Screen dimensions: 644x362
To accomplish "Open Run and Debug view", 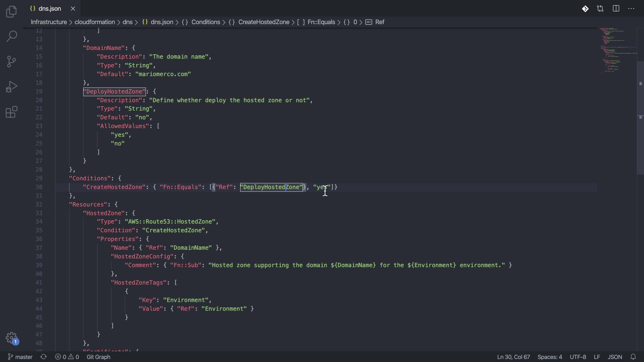I will [11, 87].
